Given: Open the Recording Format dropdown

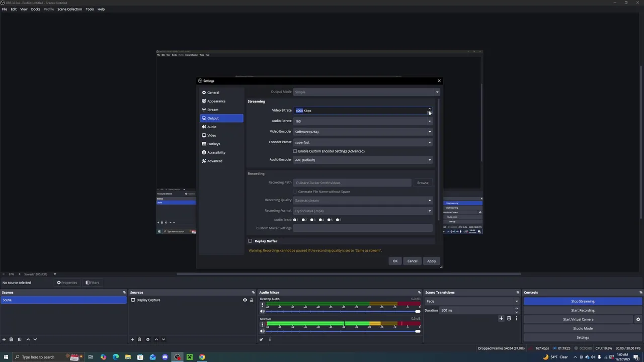Looking at the screenshot, I should point(363,211).
